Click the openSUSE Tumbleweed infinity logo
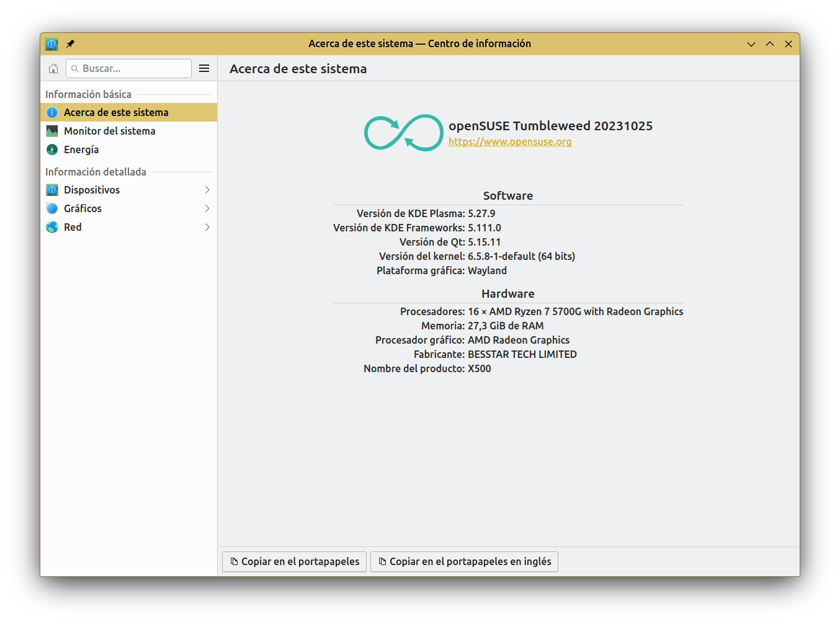This screenshot has height=624, width=840. 403,133
